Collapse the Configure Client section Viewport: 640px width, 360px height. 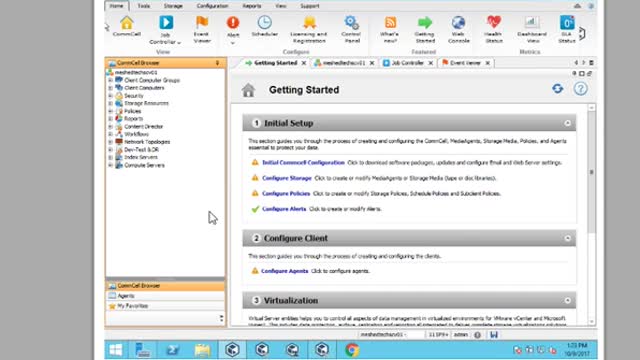click(567, 238)
